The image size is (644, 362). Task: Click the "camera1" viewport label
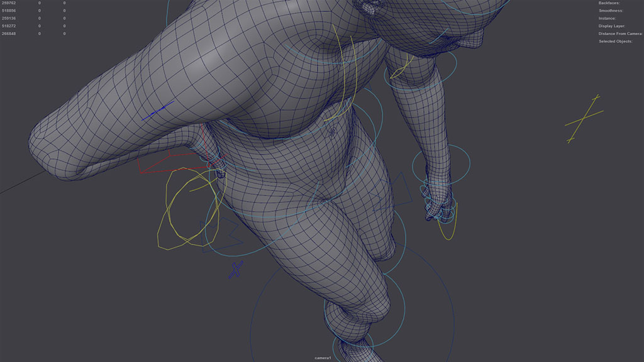point(323,358)
